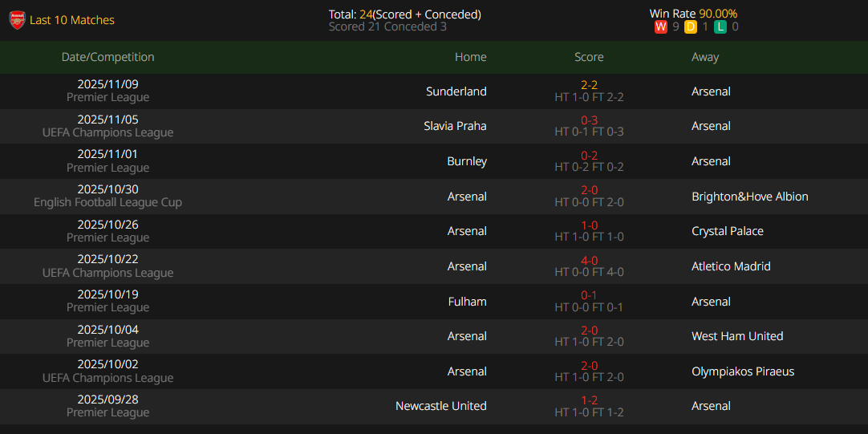This screenshot has height=434, width=868.
Task: Open the 4-0 match score details
Action: click(x=589, y=261)
